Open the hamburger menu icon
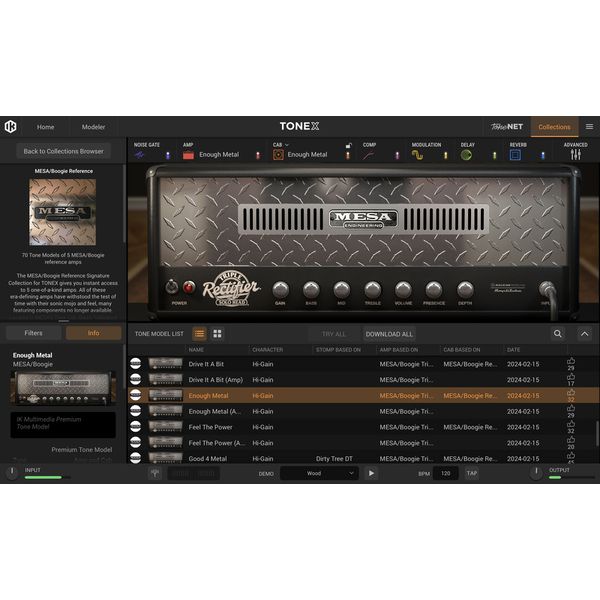Screen dimensions: 600x600 point(589,127)
